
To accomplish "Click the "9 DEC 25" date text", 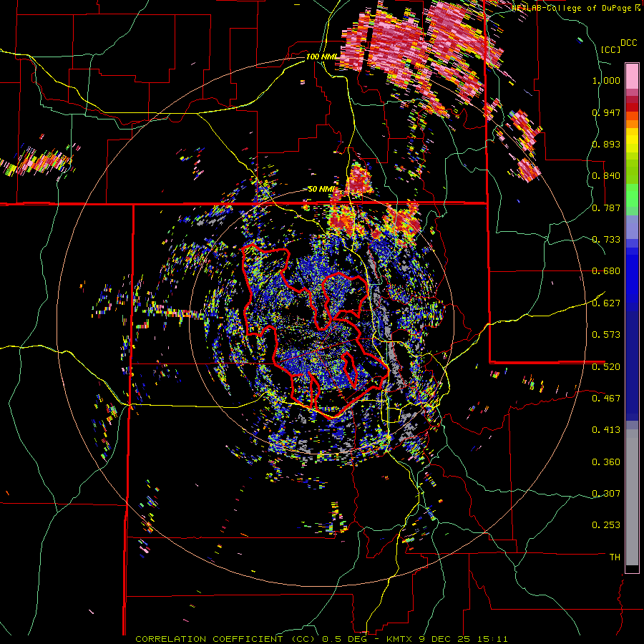I will pyautogui.click(x=445, y=639).
